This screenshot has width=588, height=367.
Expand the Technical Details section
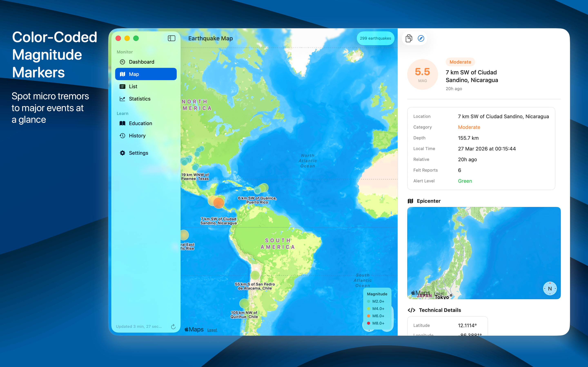(x=440, y=310)
